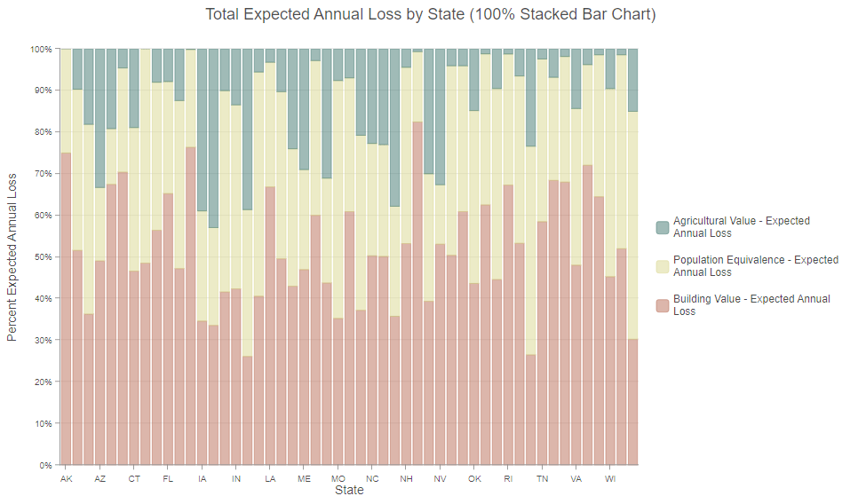The image size is (858, 504).
Task: Toggle the Building Value series legend label
Action: [751, 305]
